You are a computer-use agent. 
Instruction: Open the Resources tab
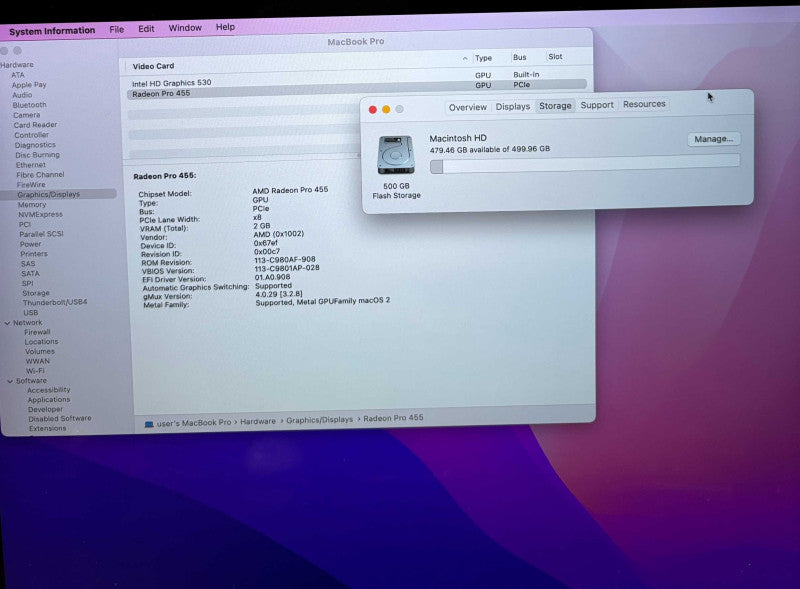click(644, 104)
